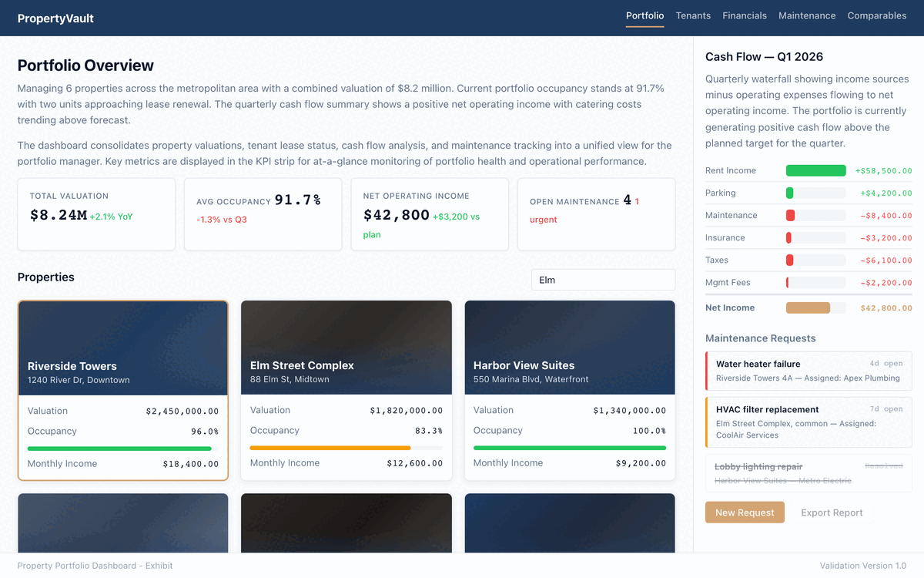
Task: Select the Net Operating Income metric
Action: (429, 215)
